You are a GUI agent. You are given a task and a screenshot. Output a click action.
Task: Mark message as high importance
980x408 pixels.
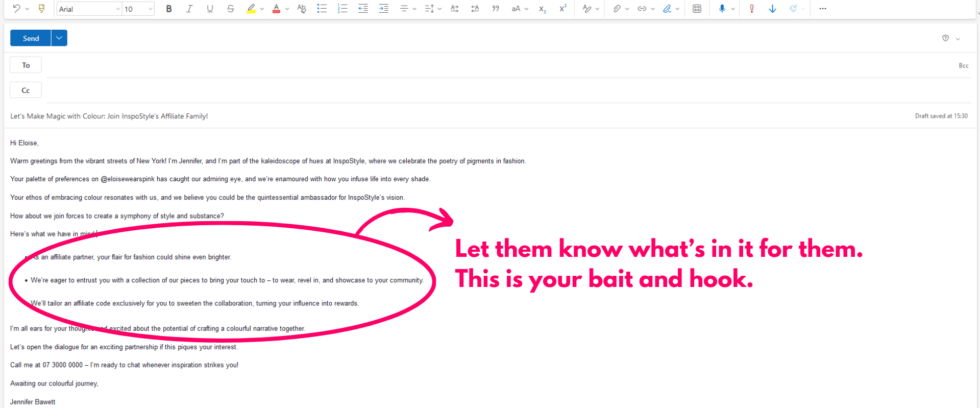pos(751,9)
